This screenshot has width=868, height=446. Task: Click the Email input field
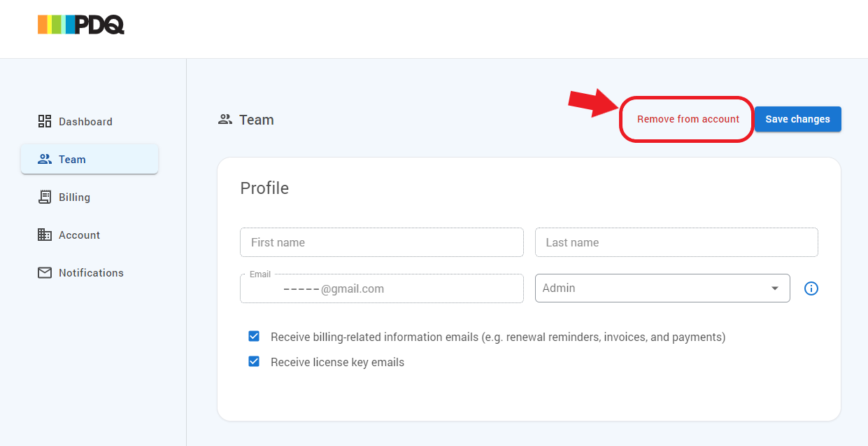[381, 288]
